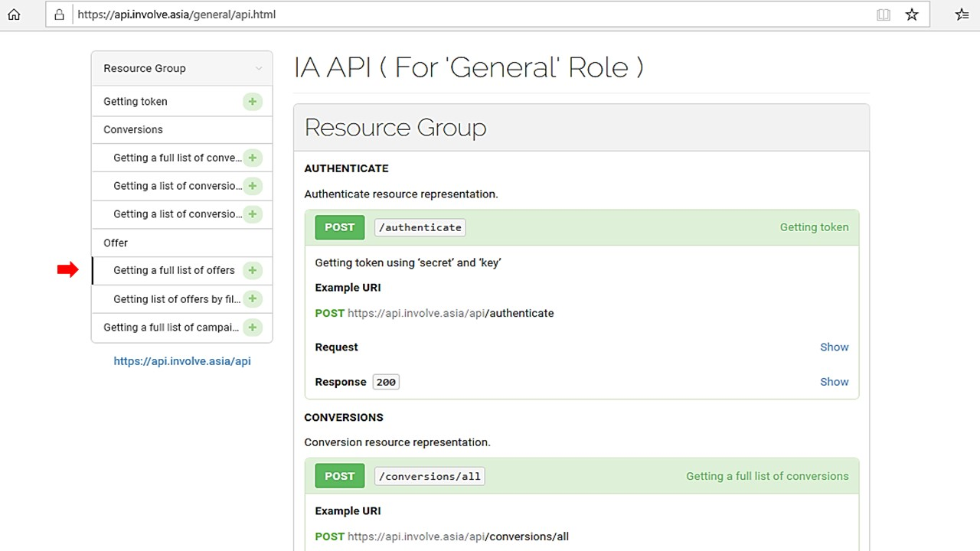The image size is (980, 551).
Task: Click plus icon beside Getting a full list of conve...
Action: (x=253, y=158)
